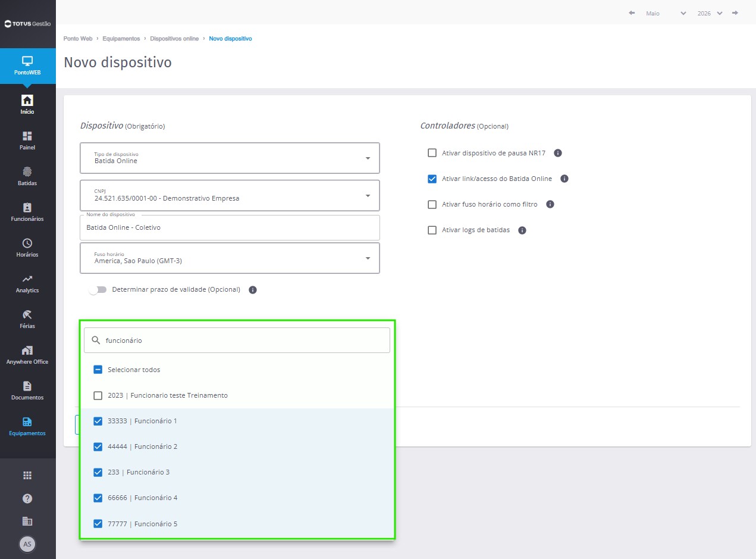The width and height of the screenshot is (756, 559).
Task: Toggle the Selecionar todos checkbox
Action: click(98, 370)
